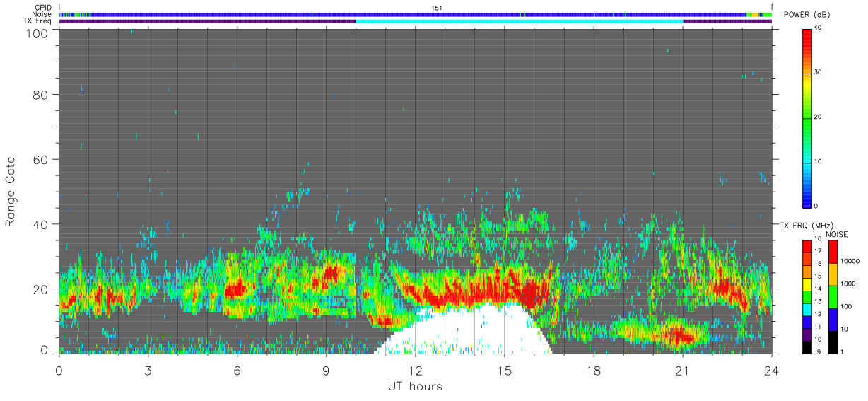
Task: Click the Noise row label
Action: point(42,14)
